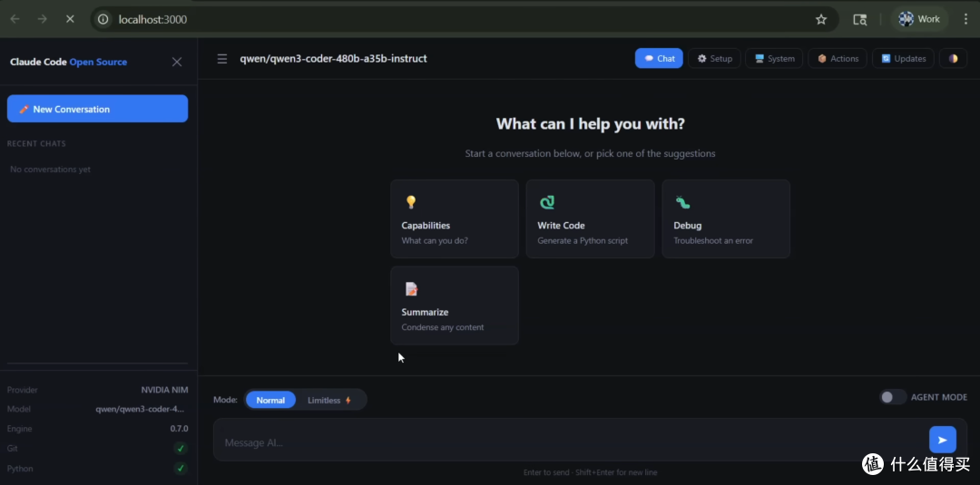The width and height of the screenshot is (980, 485).
Task: Open the Work profile button
Action: [919, 19]
